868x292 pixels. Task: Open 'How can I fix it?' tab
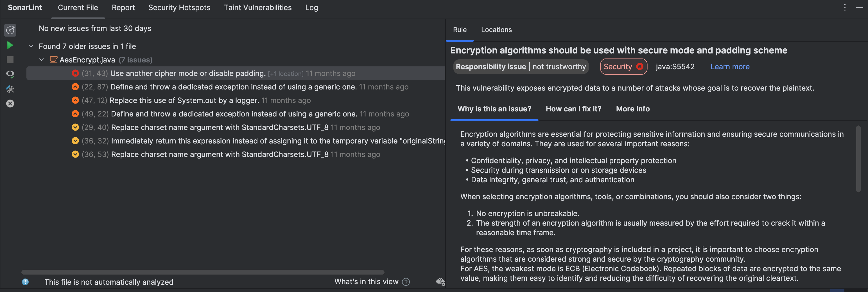click(x=573, y=109)
